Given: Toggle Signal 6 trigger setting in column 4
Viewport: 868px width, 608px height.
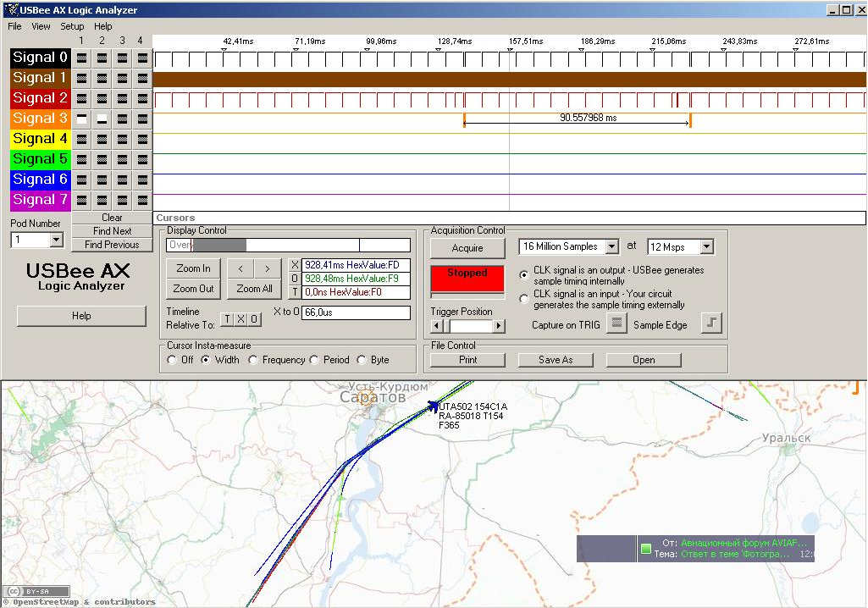Looking at the screenshot, I should [x=142, y=180].
